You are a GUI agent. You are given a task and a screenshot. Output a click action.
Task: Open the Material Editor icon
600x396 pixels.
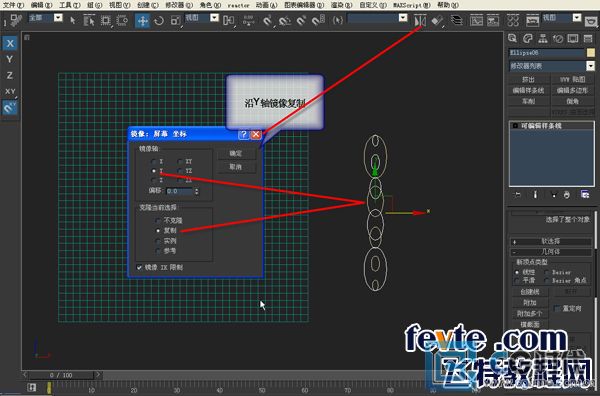click(x=513, y=20)
